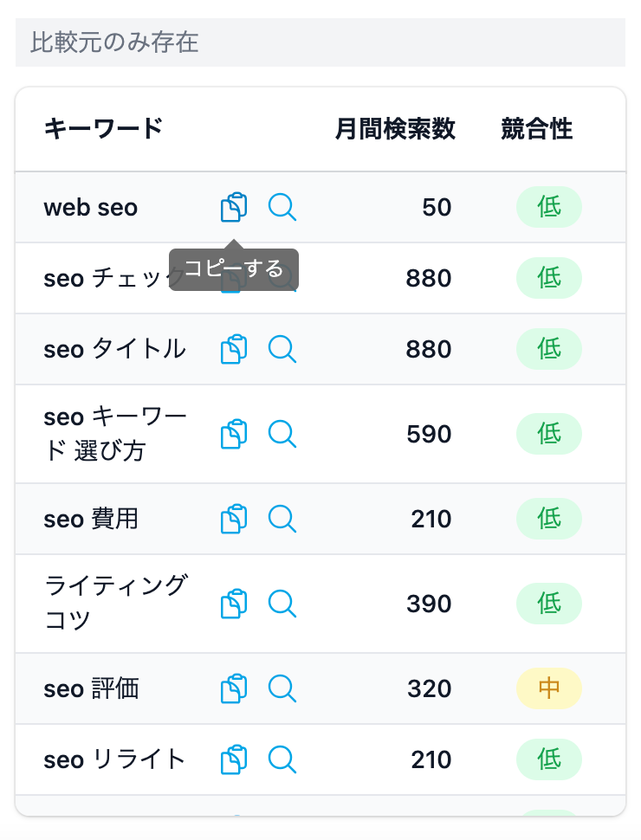
Task: Search for the 'web seo' keyword
Action: pos(282,207)
